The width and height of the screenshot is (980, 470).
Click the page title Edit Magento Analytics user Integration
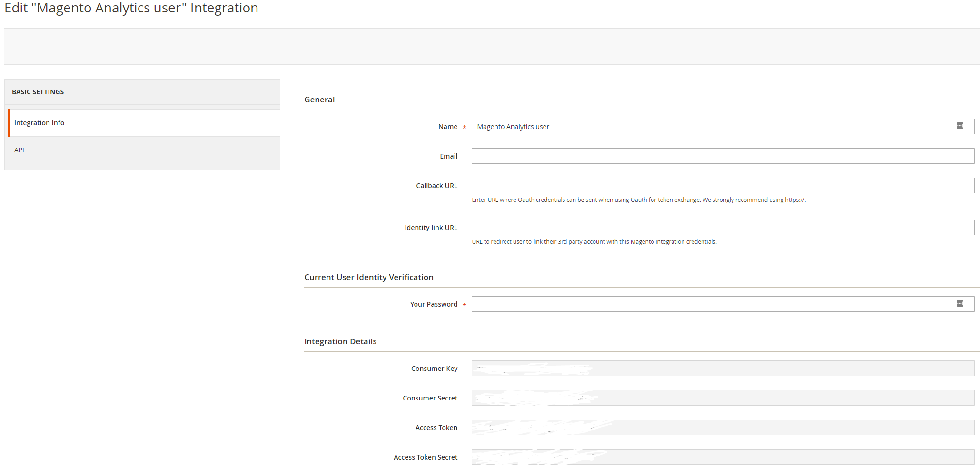131,8
